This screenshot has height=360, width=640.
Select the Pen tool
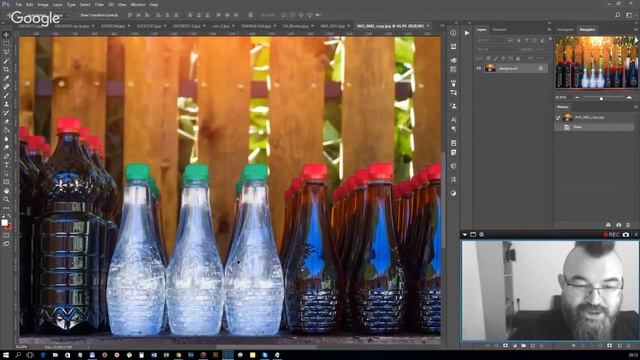point(6,156)
